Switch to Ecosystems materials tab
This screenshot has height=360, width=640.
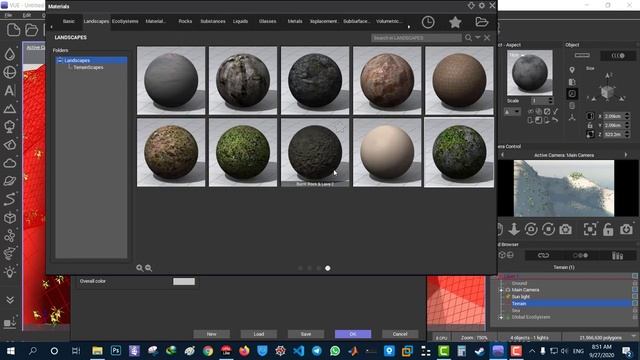point(125,21)
